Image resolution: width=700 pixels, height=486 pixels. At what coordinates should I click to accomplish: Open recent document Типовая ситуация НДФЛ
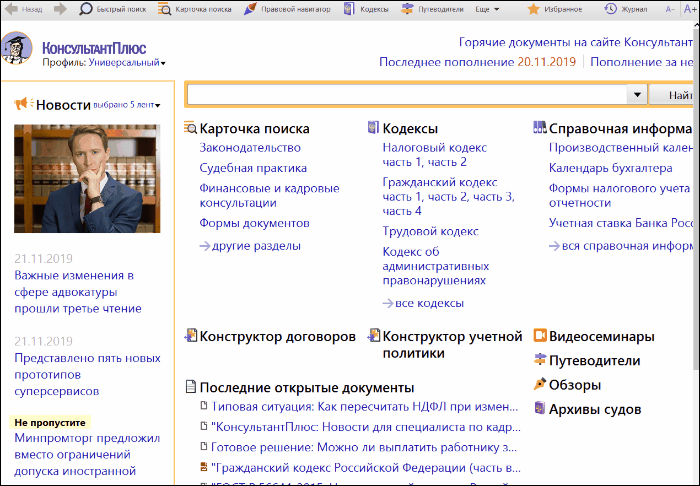(364, 407)
